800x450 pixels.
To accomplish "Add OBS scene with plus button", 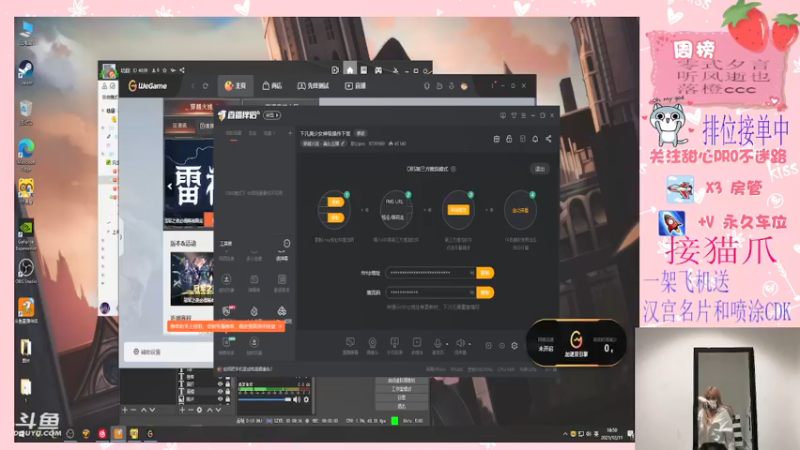I will coord(124,410).
